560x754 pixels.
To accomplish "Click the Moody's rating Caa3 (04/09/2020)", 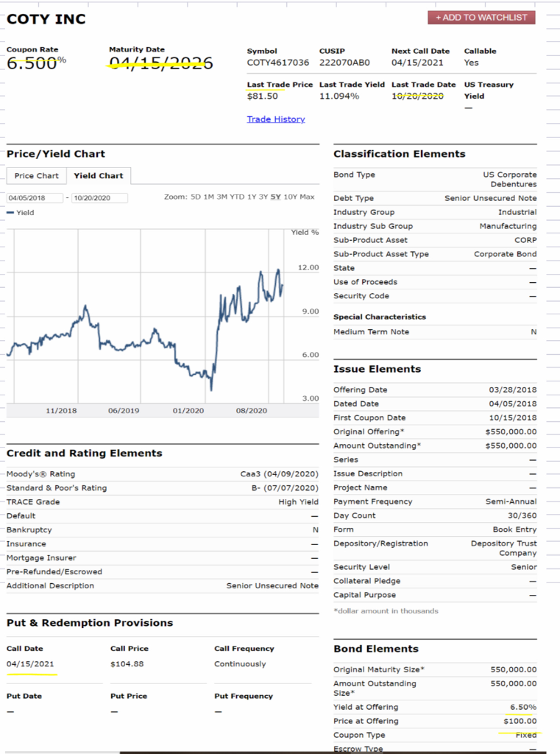I will [280, 474].
